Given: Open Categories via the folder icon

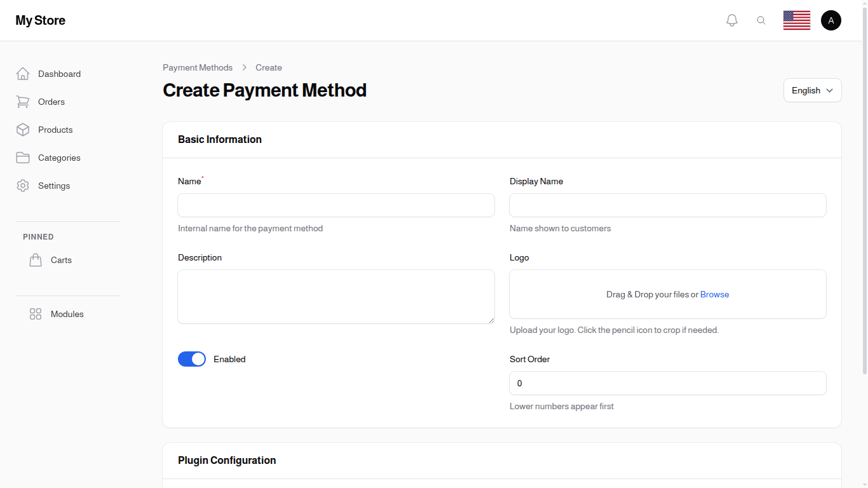Looking at the screenshot, I should coord(23,158).
